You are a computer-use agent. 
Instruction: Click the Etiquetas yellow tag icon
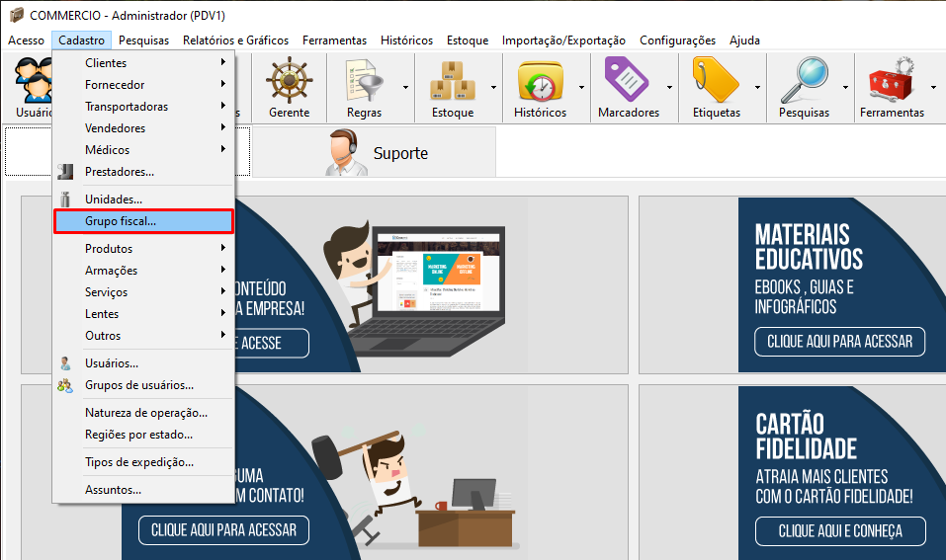tap(716, 80)
